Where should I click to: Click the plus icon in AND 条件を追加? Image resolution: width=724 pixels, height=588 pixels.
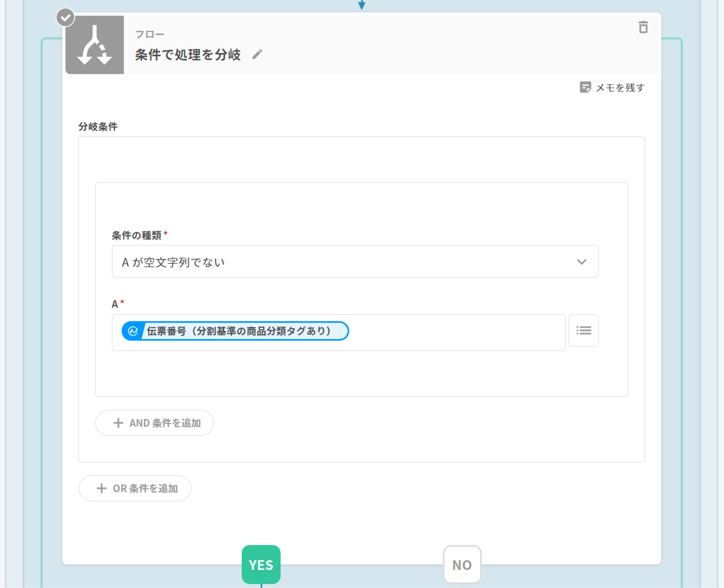[118, 423]
